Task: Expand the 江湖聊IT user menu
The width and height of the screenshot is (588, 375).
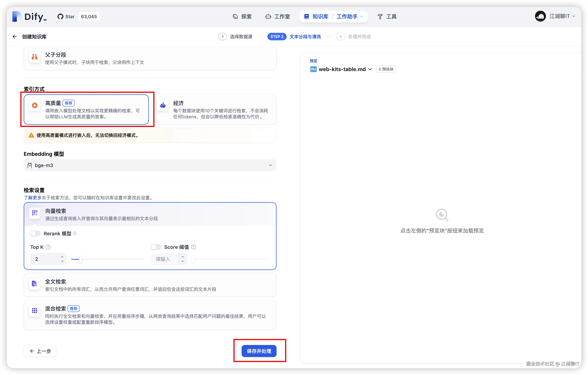Action: (562, 16)
